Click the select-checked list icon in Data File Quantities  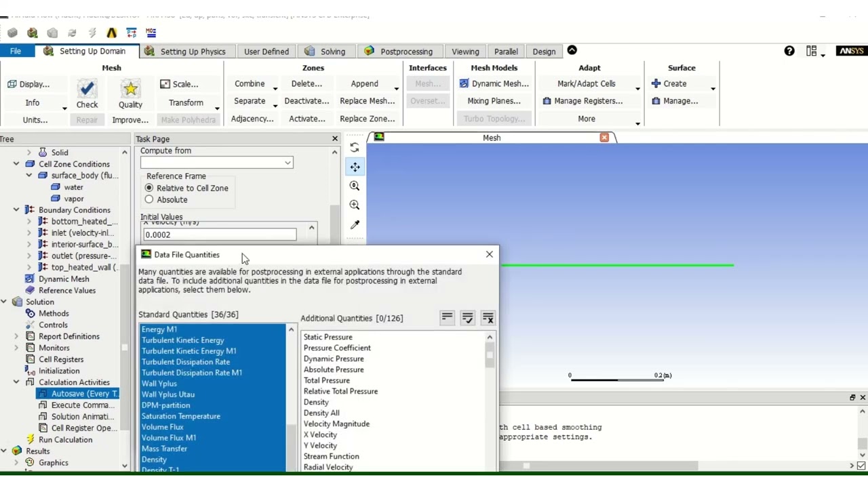[467, 318]
